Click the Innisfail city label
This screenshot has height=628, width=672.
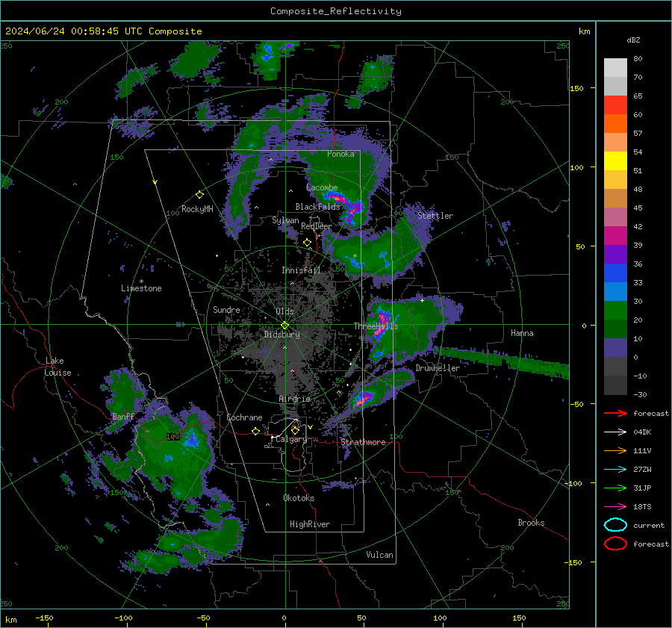coord(301,270)
